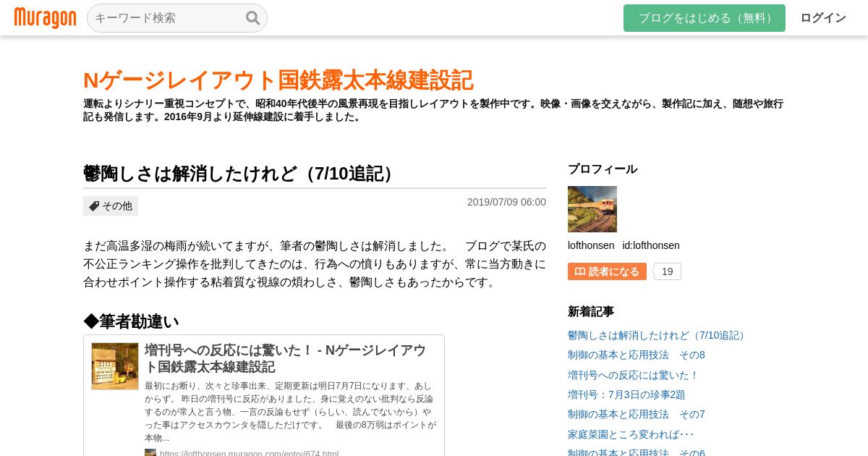Click the blog description text under the title
Image resolution: width=868 pixels, height=456 pixels.
[433, 110]
